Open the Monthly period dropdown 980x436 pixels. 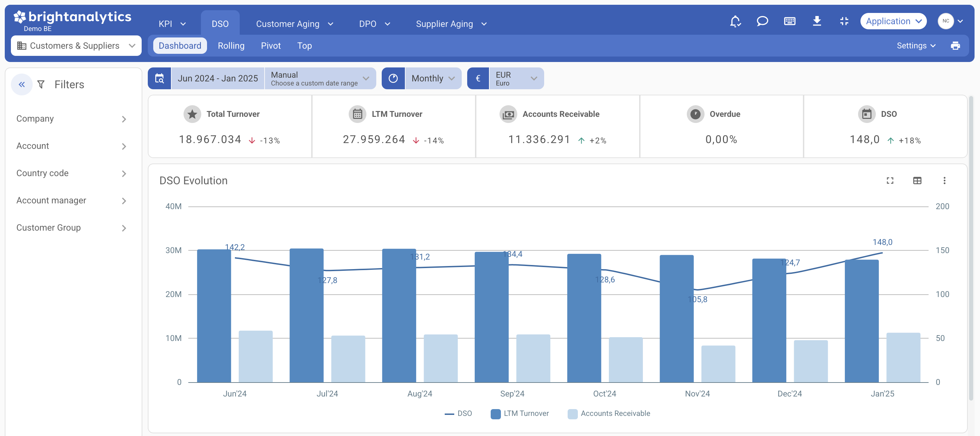point(433,78)
